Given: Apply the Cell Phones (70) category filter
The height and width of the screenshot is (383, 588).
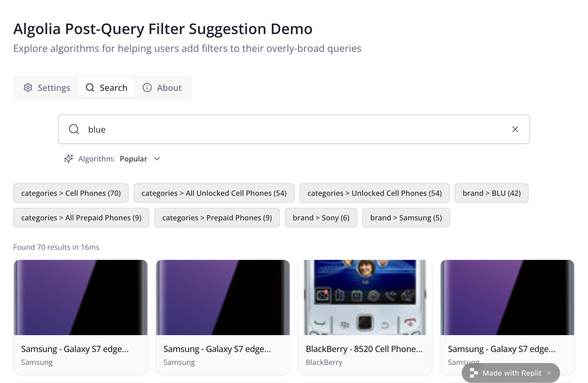Looking at the screenshot, I should pos(71,193).
